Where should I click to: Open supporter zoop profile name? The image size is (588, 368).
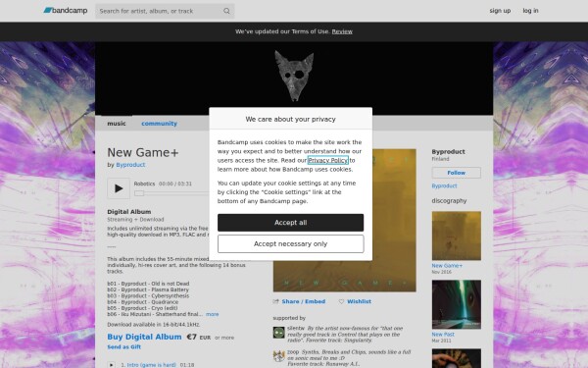coord(293,352)
